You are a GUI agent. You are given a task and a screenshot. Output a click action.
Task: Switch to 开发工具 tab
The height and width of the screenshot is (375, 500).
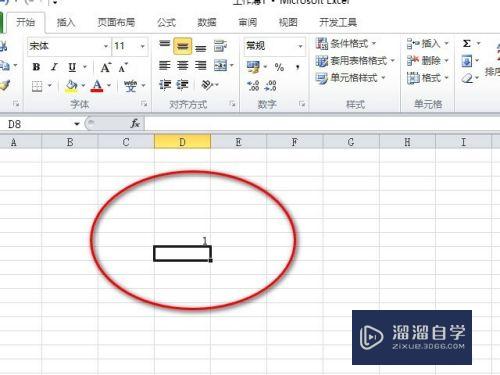tap(338, 22)
